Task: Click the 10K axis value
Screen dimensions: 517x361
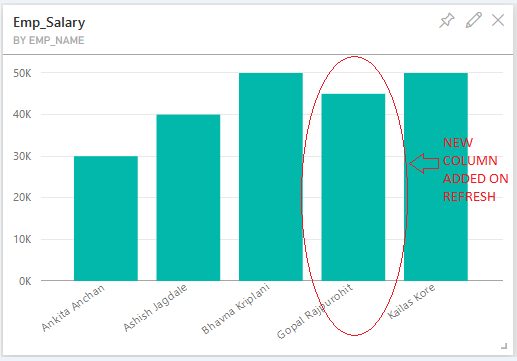Action: pos(22,239)
